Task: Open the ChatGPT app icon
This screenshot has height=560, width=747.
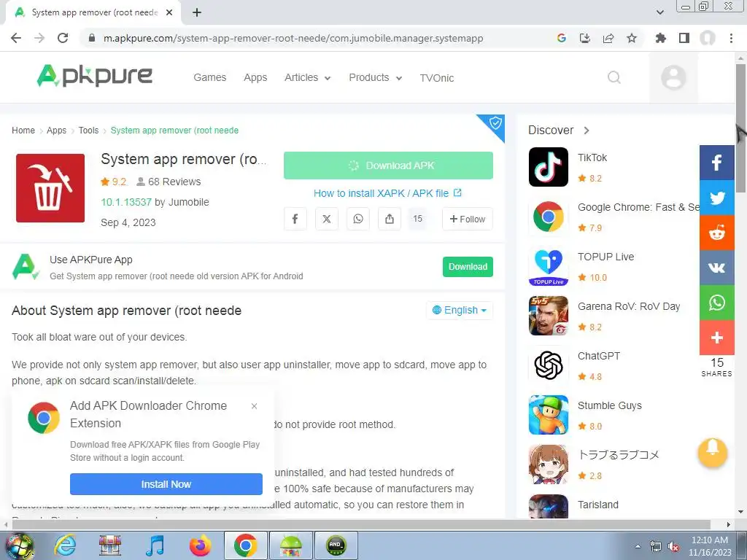Action: click(x=549, y=365)
